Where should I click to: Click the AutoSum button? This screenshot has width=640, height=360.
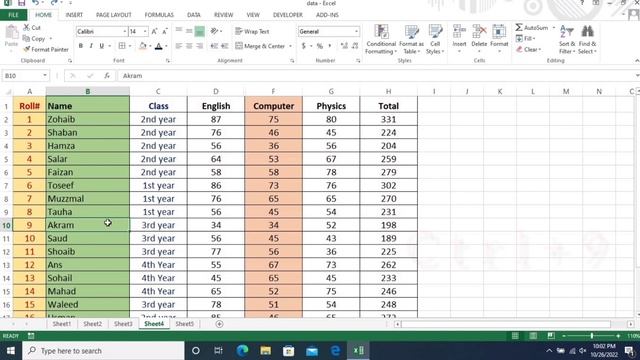coord(532,27)
